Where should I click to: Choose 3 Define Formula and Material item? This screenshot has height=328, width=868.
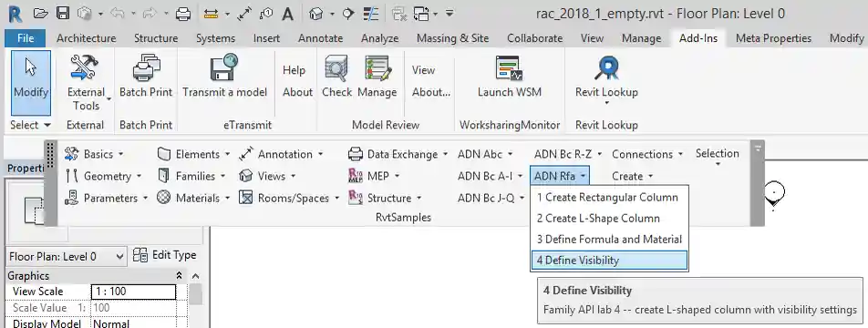click(x=609, y=239)
